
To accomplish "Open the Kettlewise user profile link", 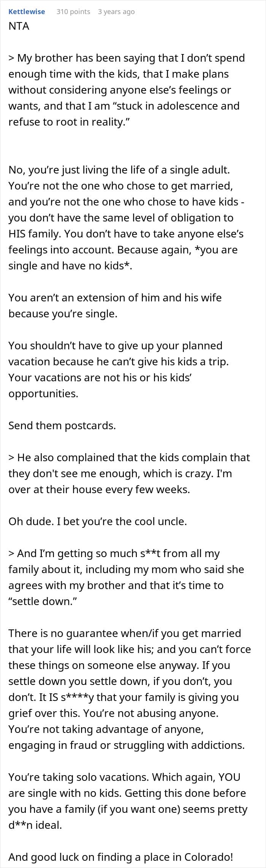I will (x=27, y=11).
